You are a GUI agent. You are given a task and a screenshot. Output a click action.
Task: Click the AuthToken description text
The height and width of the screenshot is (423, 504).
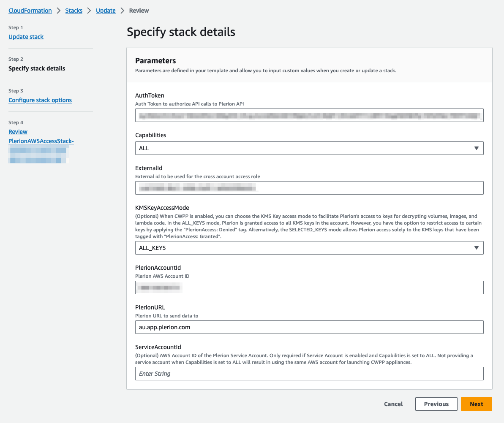point(189,104)
